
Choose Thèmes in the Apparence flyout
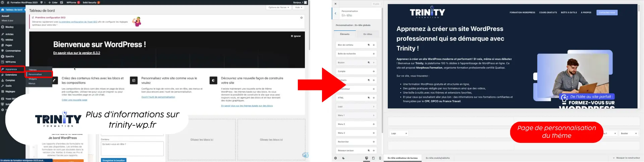(x=33, y=70)
